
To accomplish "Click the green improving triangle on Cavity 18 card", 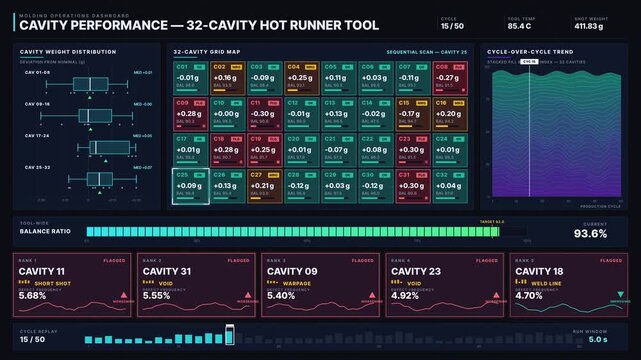I will 621,295.
